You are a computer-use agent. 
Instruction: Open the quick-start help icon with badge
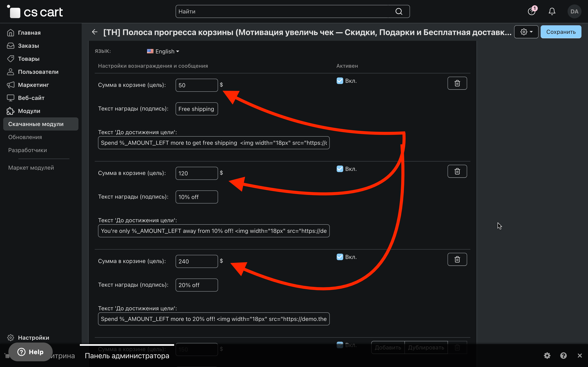click(x=532, y=11)
